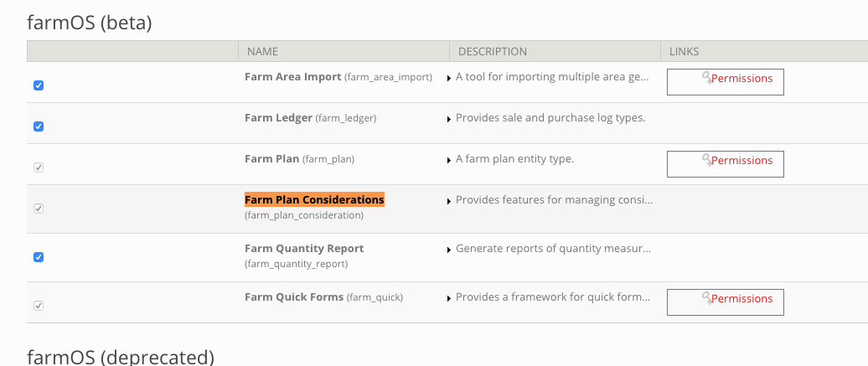868x366 pixels.
Task: Expand the Farm Area Import description
Action: 450,78
